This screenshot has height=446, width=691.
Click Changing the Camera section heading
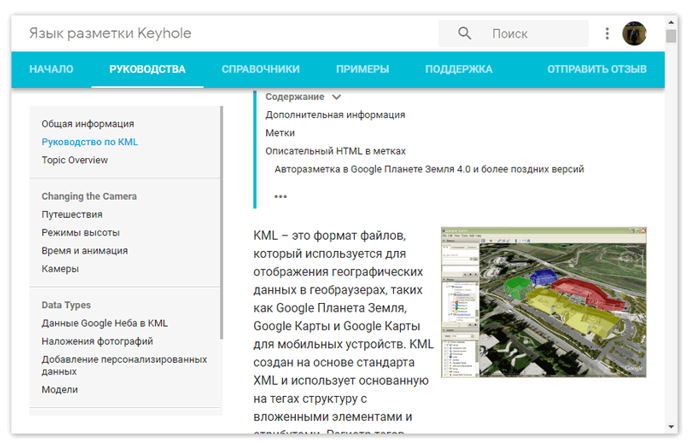tap(89, 197)
